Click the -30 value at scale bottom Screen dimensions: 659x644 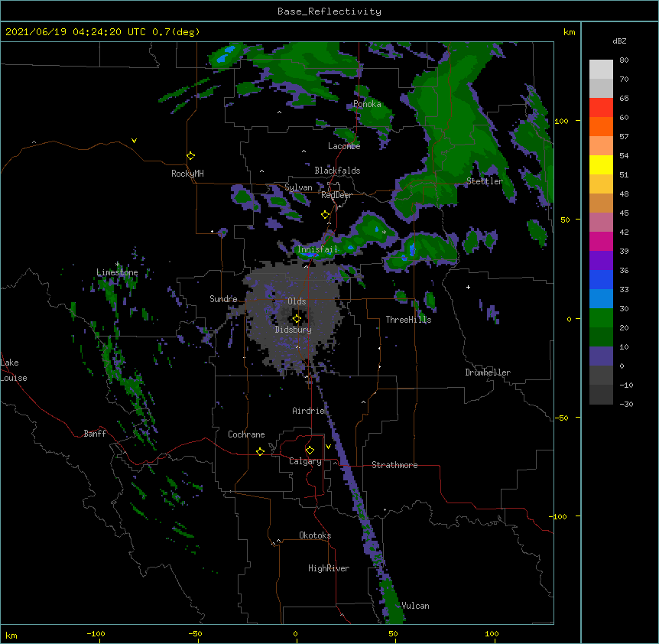[x=626, y=404]
